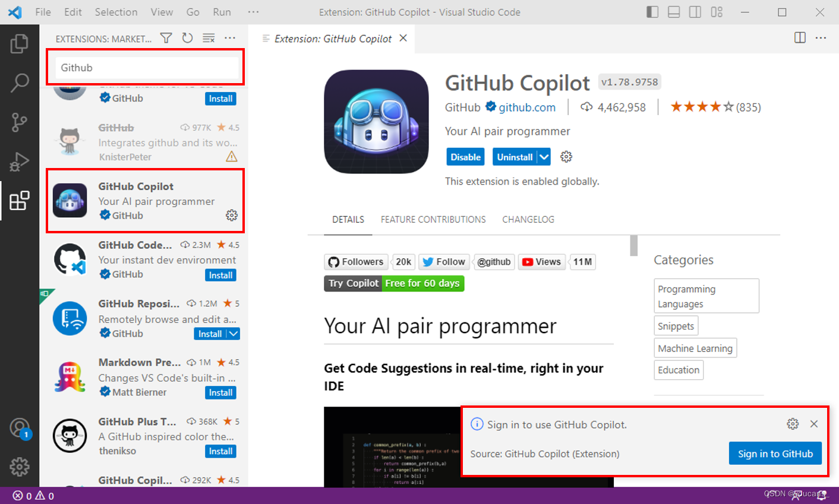The width and height of the screenshot is (839, 504).
Task: Click GitHub Copilot large extension logo
Action: (x=376, y=122)
